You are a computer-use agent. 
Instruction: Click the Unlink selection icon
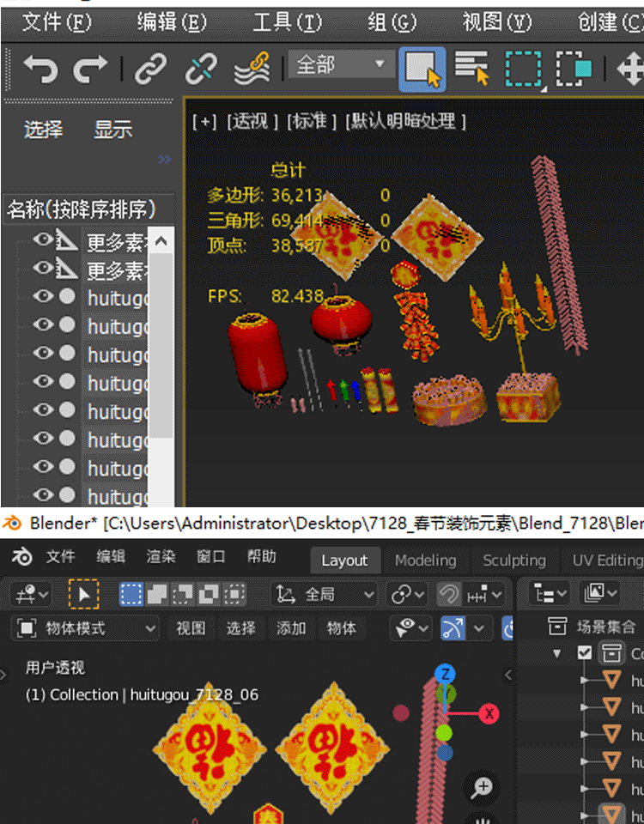click(202, 69)
